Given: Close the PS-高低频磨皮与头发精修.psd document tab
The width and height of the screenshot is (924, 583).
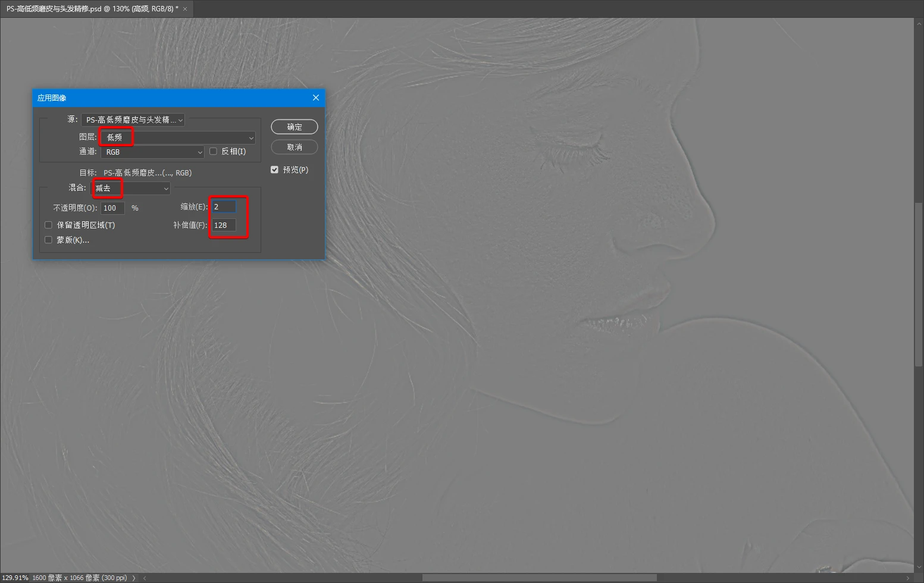Looking at the screenshot, I should point(185,9).
